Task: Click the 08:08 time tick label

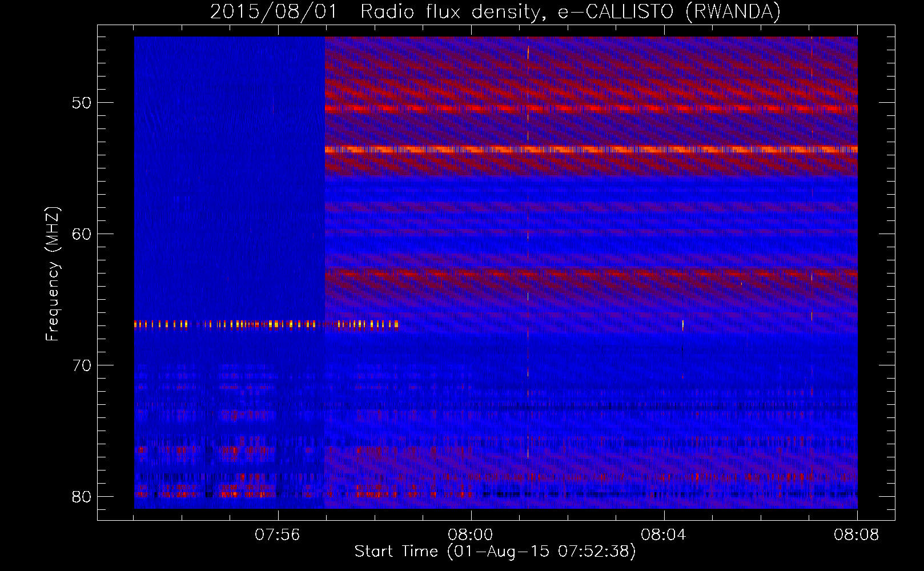Action: pyautogui.click(x=857, y=535)
